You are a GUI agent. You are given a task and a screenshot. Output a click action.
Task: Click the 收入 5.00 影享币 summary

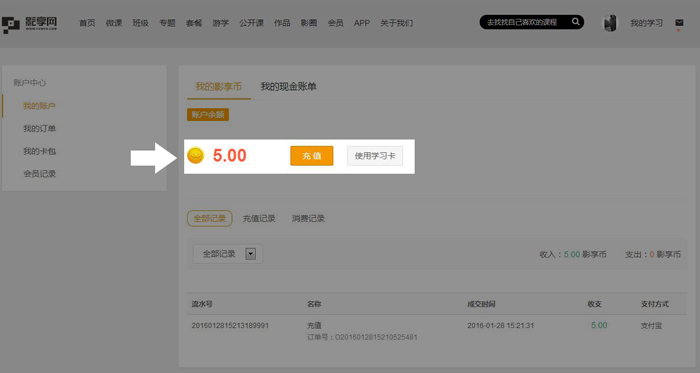tap(573, 254)
